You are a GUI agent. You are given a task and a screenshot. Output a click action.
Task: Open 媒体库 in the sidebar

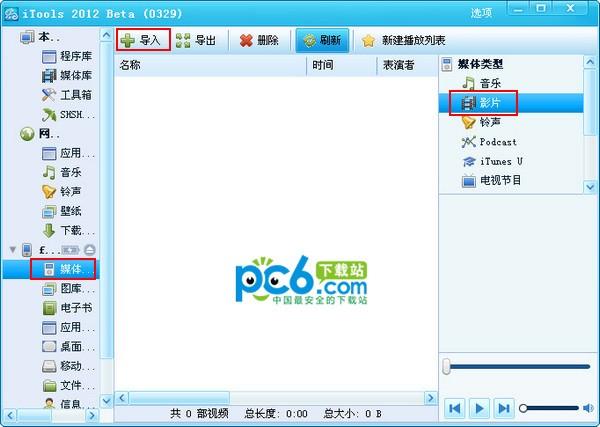67,75
